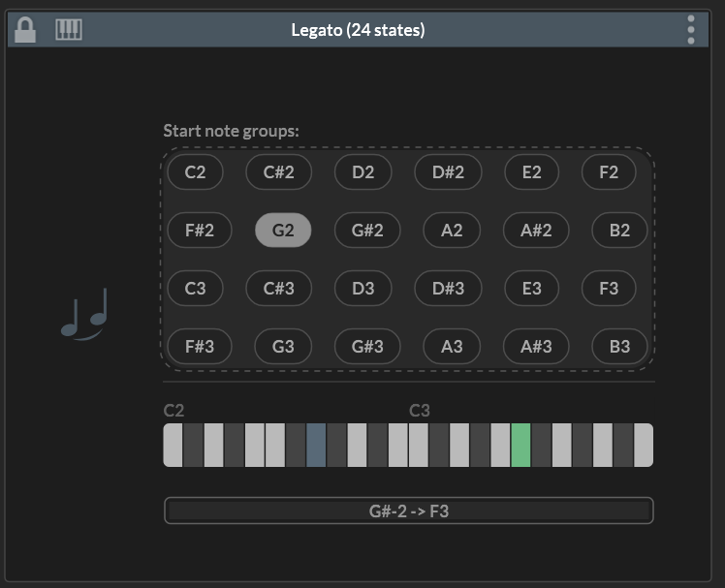Choose the C#3 note group
The image size is (725, 588).
click(279, 289)
